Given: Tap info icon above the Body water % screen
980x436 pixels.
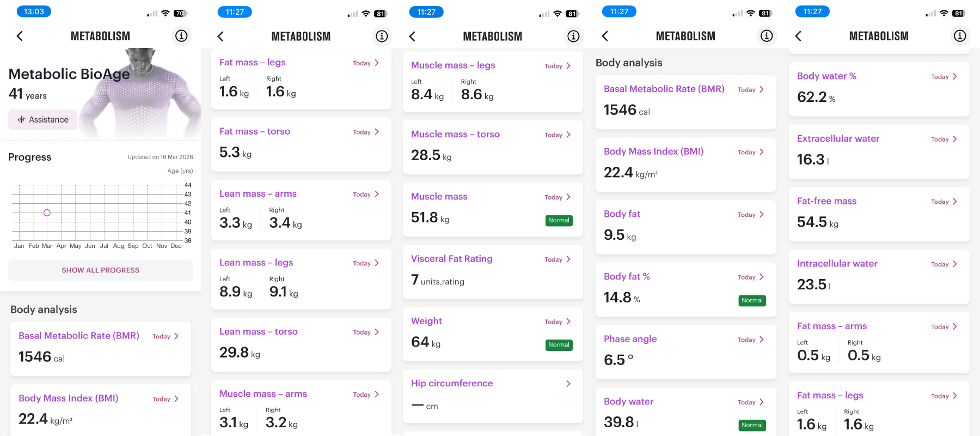Looking at the screenshot, I should (960, 36).
